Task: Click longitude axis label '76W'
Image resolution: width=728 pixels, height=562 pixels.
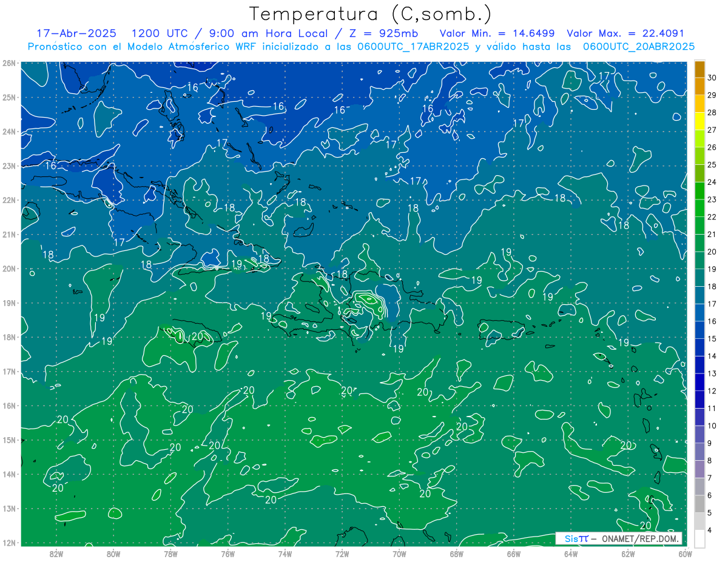Action: [x=227, y=554]
